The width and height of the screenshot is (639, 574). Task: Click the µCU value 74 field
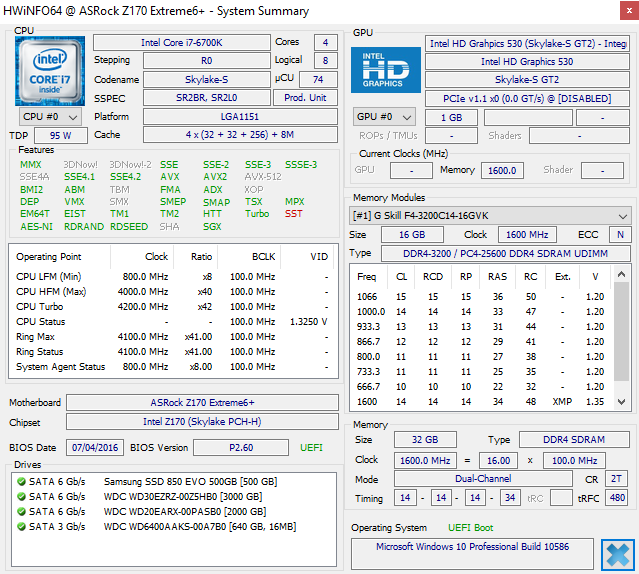pos(318,79)
